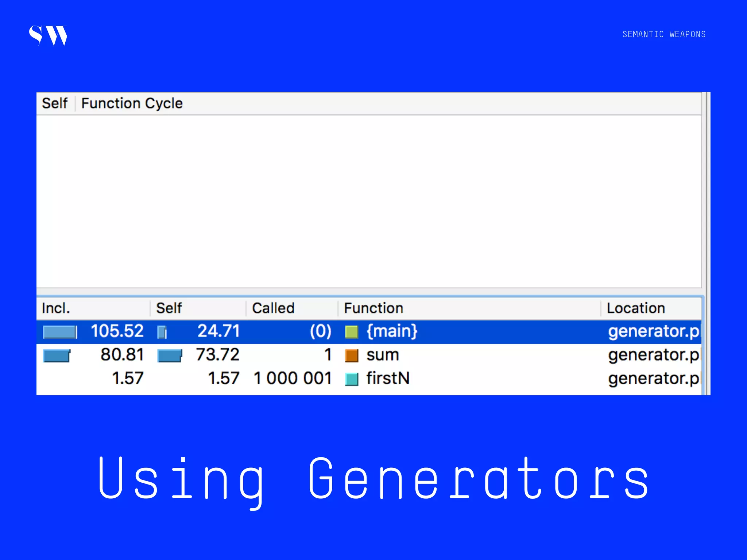Click the teal firstN color swatch

(352, 379)
